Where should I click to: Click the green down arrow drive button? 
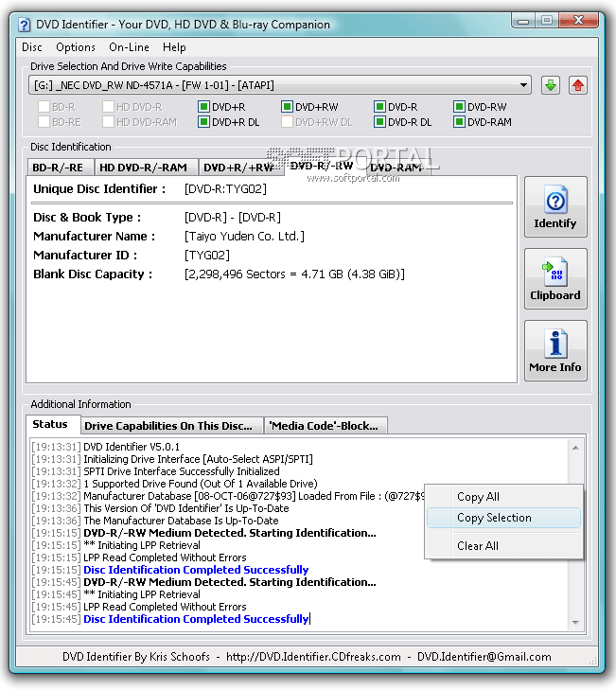[x=550, y=85]
